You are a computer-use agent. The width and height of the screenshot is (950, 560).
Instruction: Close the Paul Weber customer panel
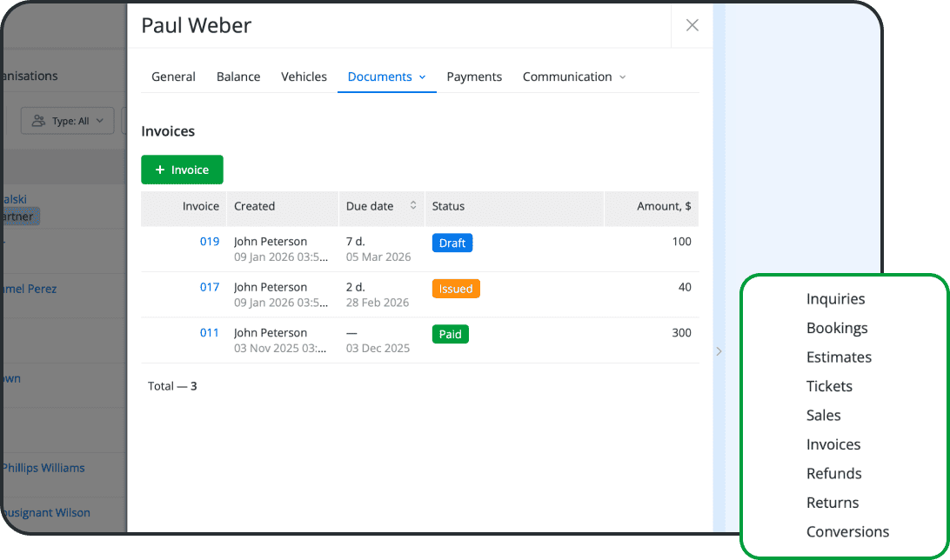(692, 25)
